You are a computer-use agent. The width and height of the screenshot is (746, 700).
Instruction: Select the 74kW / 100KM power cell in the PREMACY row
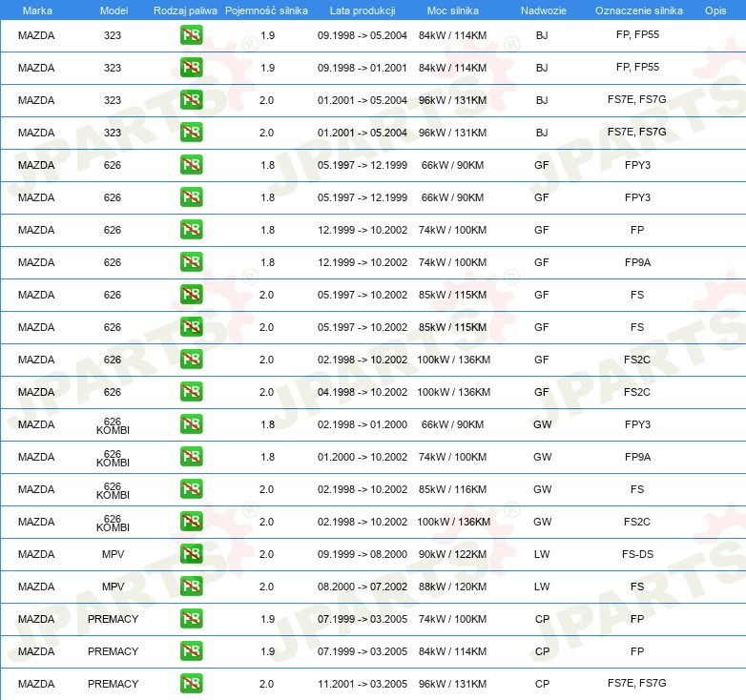pos(452,619)
